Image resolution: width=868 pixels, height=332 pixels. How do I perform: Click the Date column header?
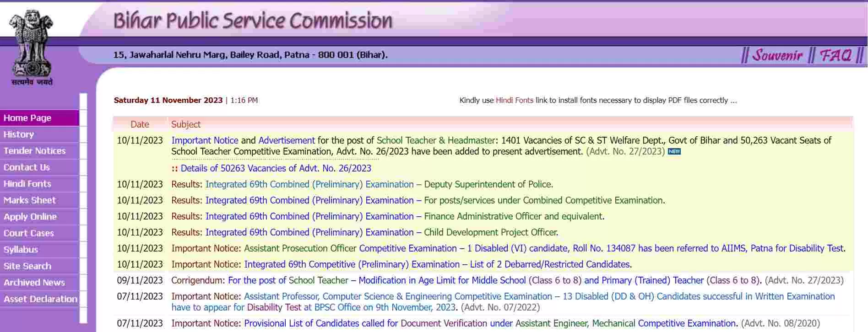(140, 124)
